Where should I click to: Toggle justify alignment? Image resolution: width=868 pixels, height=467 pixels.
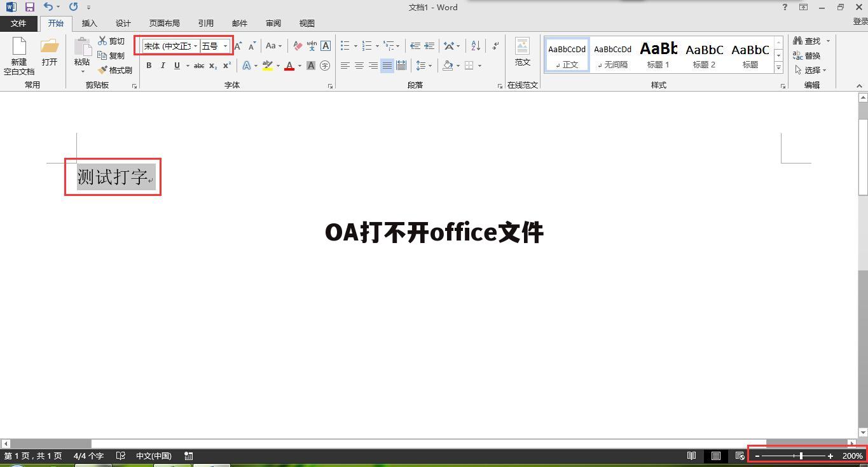387,66
